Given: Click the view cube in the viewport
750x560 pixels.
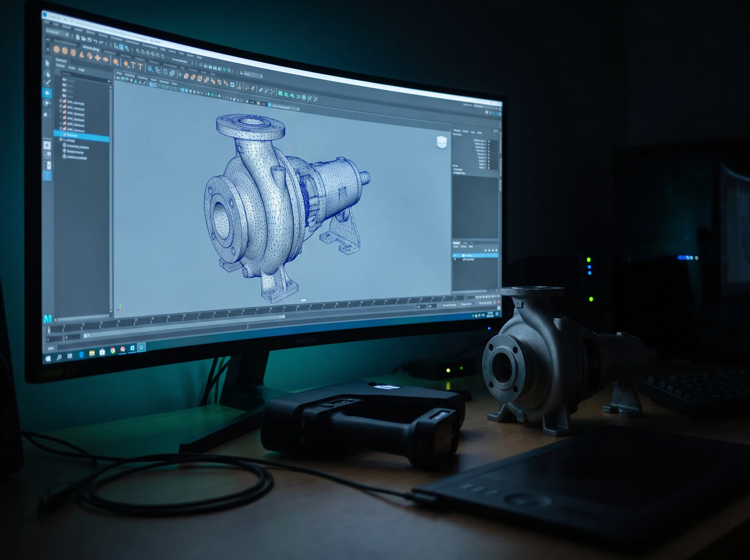Looking at the screenshot, I should point(441,142).
